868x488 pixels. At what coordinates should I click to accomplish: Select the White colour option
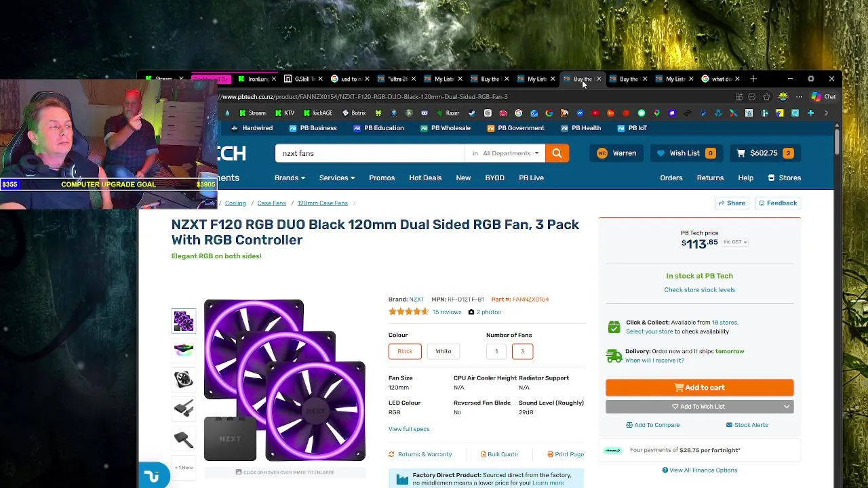coord(443,351)
